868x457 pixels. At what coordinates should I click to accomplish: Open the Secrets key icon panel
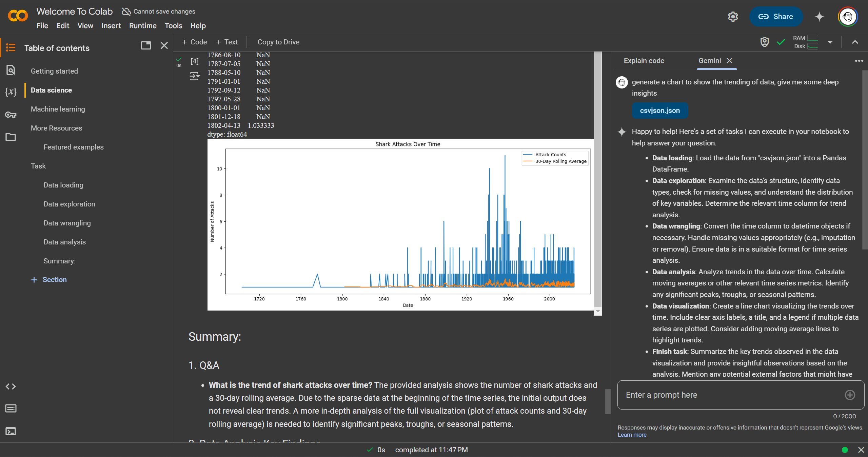pyautogui.click(x=11, y=115)
